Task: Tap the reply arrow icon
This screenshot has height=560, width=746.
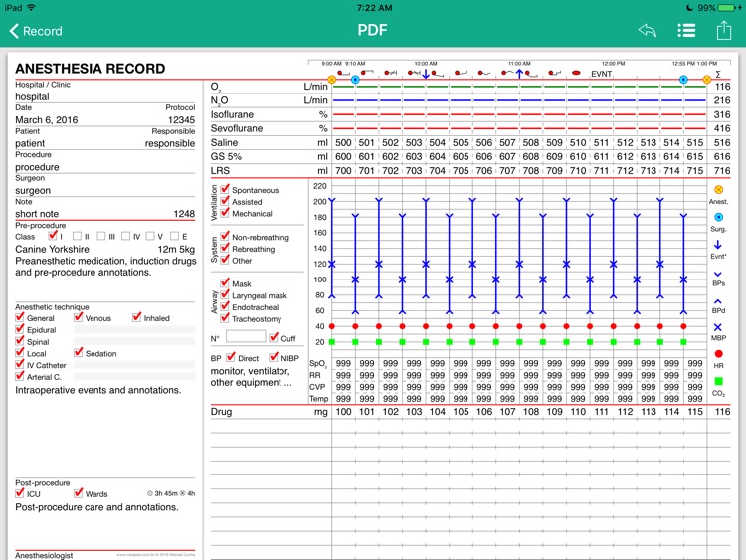Action: click(648, 31)
